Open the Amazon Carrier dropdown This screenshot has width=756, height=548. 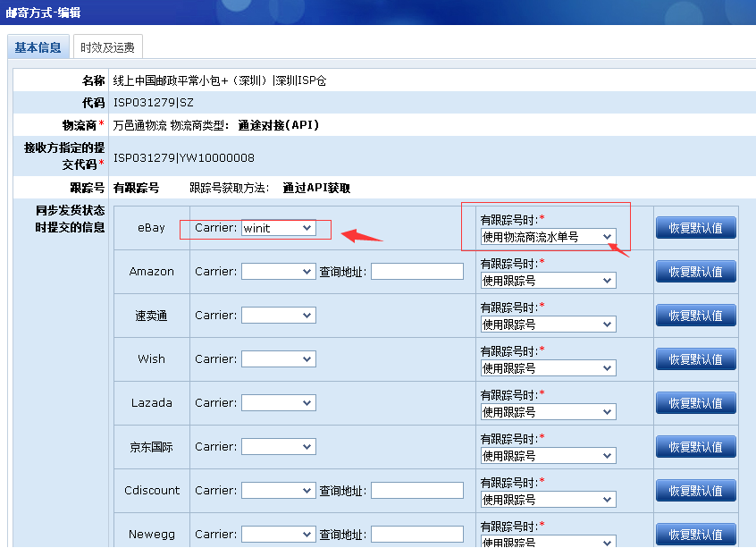(278, 272)
